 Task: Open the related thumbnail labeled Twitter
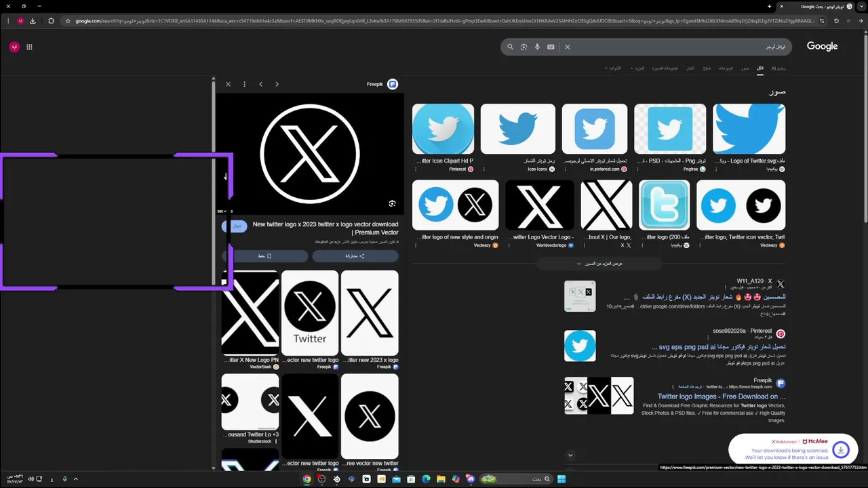point(310,313)
